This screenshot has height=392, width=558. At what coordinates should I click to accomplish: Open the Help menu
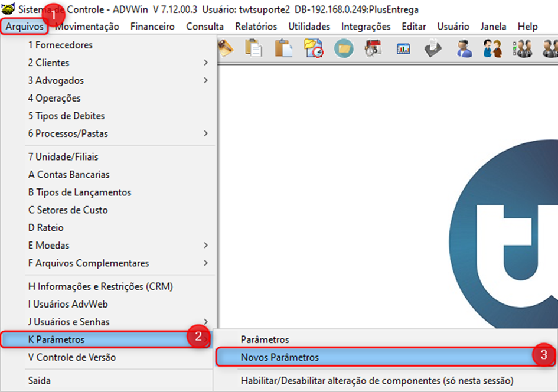tap(527, 27)
